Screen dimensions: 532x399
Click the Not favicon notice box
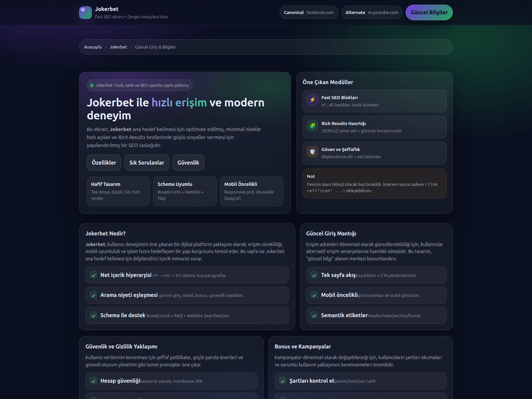pos(374,184)
